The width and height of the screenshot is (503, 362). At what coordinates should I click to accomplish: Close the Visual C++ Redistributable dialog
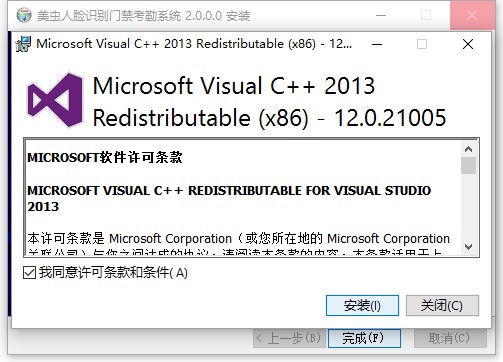pyautogui.click(x=468, y=44)
